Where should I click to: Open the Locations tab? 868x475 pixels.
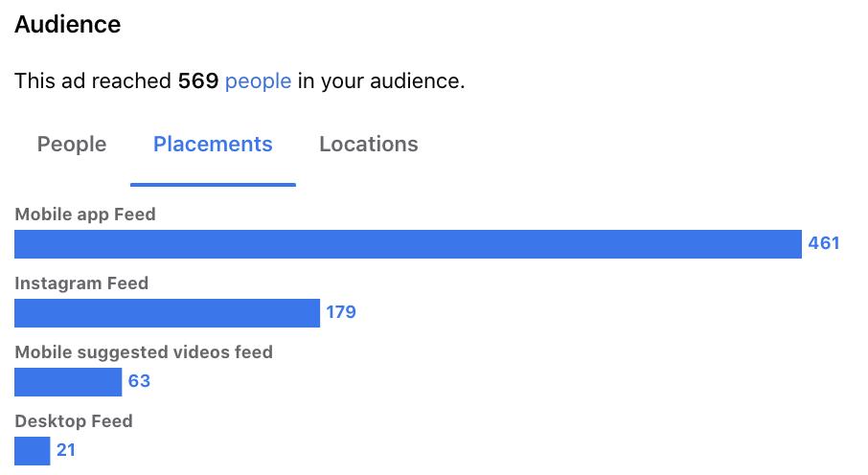click(369, 145)
